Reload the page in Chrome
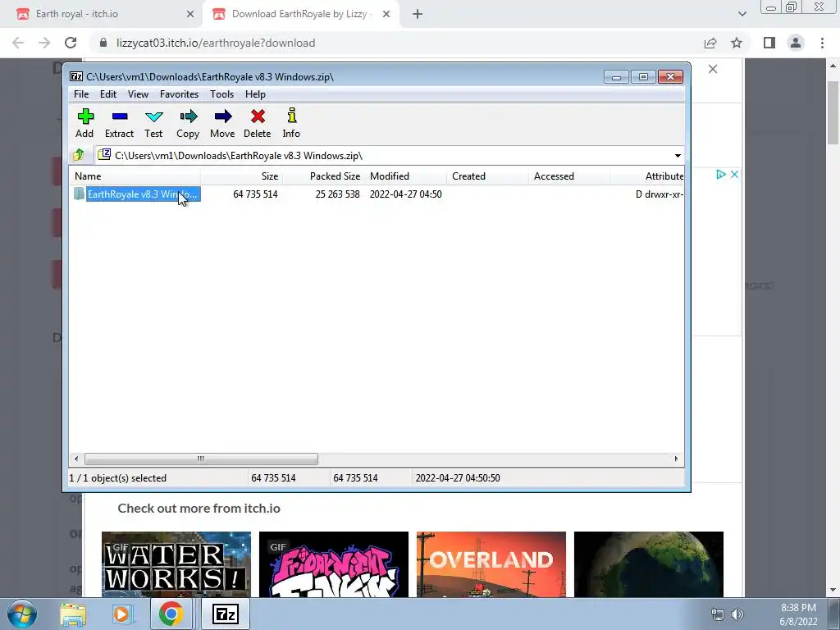The height and width of the screenshot is (630, 840). pyautogui.click(x=71, y=43)
